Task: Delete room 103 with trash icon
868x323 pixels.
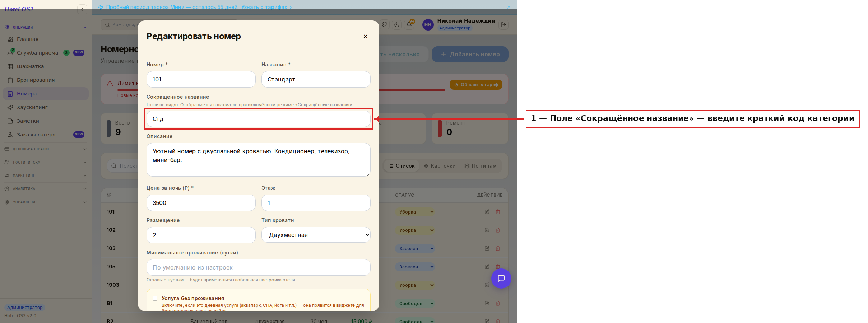Action: [x=498, y=248]
